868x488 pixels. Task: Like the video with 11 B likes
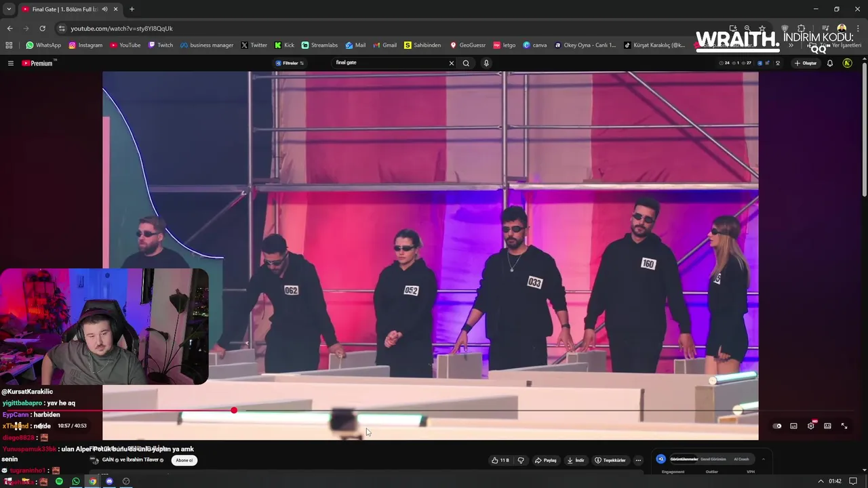click(500, 460)
